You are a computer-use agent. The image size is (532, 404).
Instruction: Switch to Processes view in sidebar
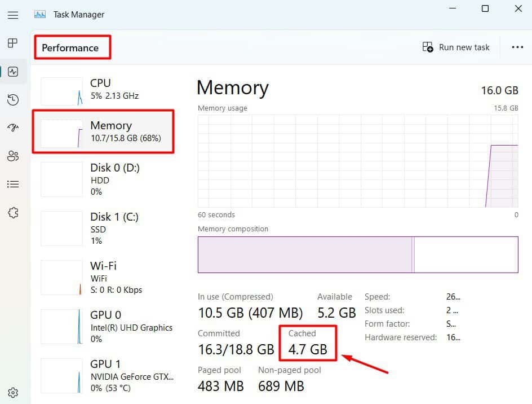[13, 43]
